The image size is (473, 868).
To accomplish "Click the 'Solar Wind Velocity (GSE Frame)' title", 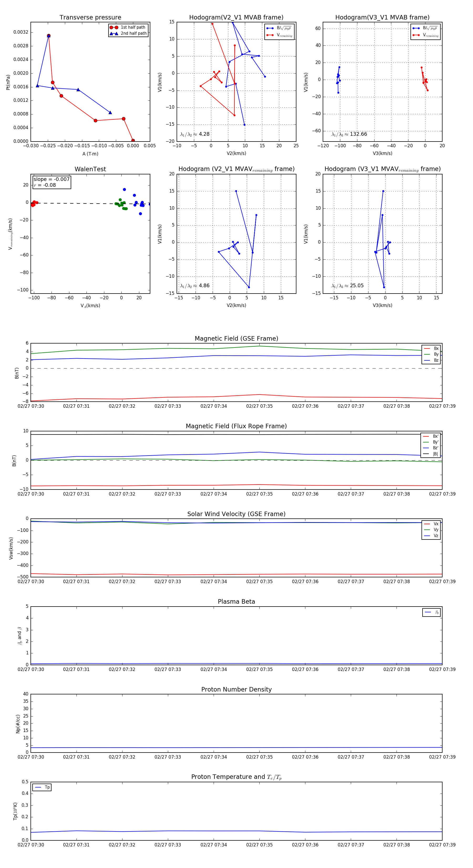I will click(x=236, y=514).
